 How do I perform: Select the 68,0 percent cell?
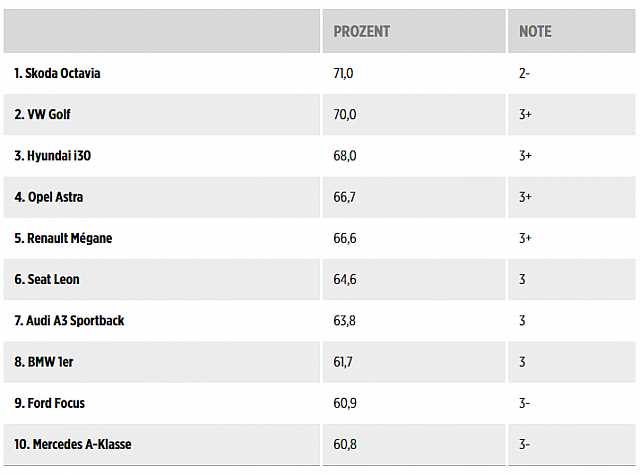coord(345,156)
